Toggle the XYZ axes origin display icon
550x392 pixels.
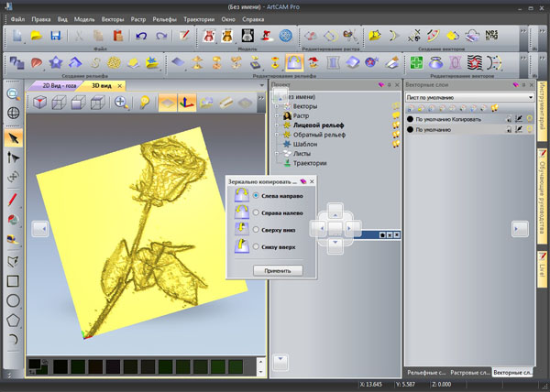pos(187,103)
